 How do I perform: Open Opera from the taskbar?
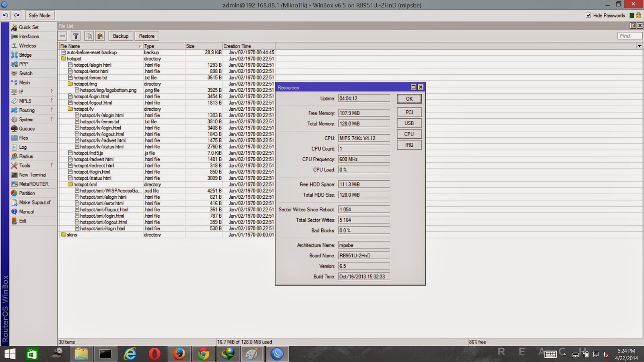click(155, 354)
